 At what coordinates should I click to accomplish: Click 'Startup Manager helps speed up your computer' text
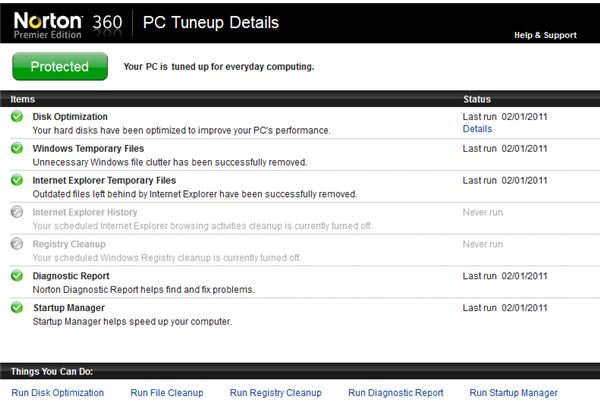pyautogui.click(x=132, y=321)
